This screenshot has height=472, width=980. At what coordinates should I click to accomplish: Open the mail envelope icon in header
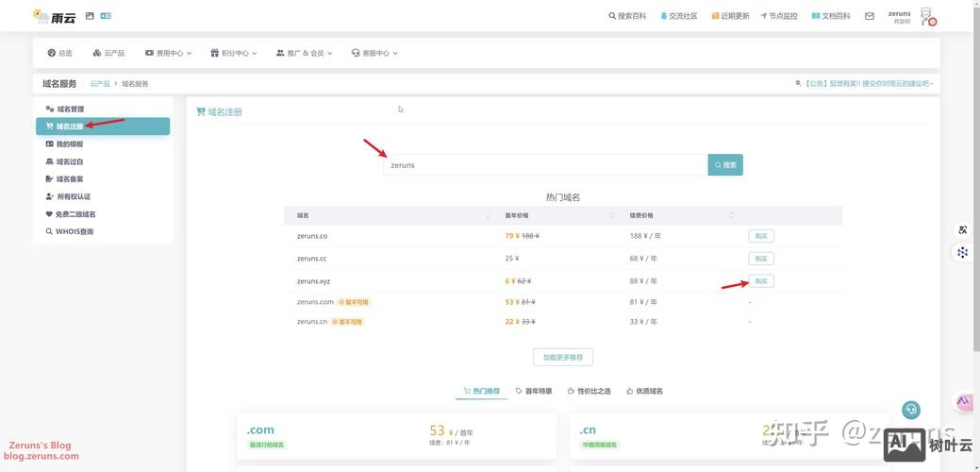point(870,16)
